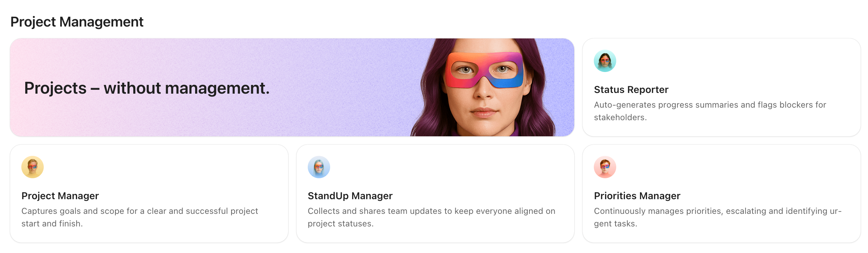Click the pink avatar above Priorities Manager
This screenshot has width=868, height=253.
(x=605, y=167)
